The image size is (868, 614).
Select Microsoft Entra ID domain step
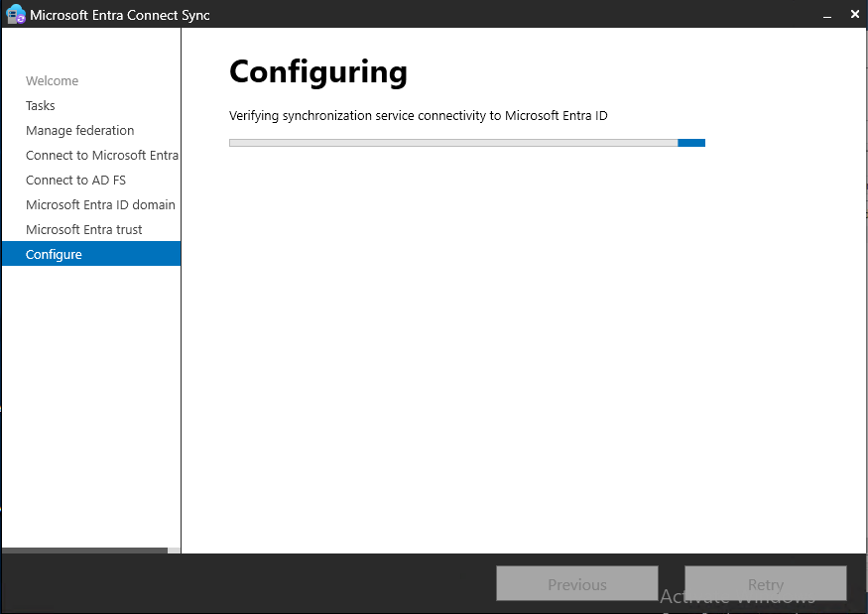100,205
